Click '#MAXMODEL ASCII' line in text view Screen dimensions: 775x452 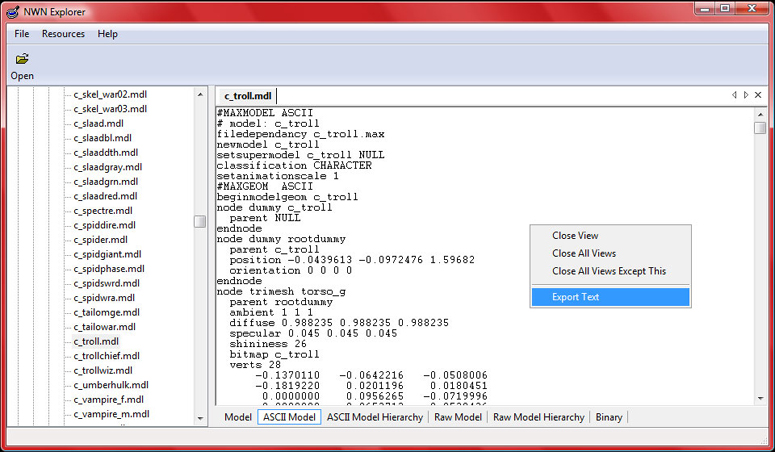(265, 113)
